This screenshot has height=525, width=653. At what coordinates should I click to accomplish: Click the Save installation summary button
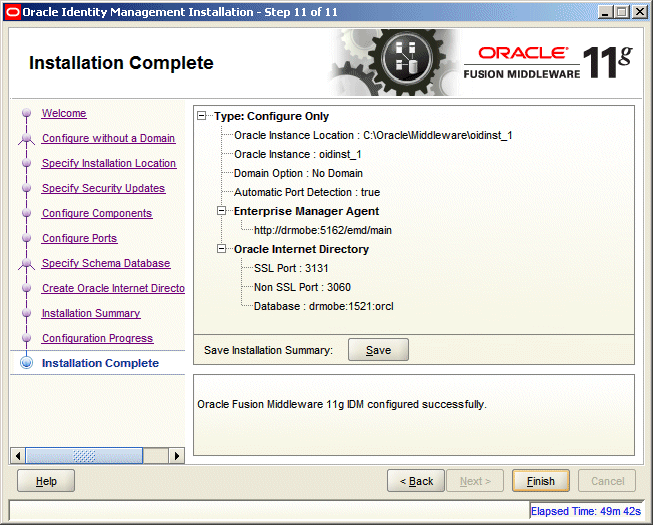(378, 350)
